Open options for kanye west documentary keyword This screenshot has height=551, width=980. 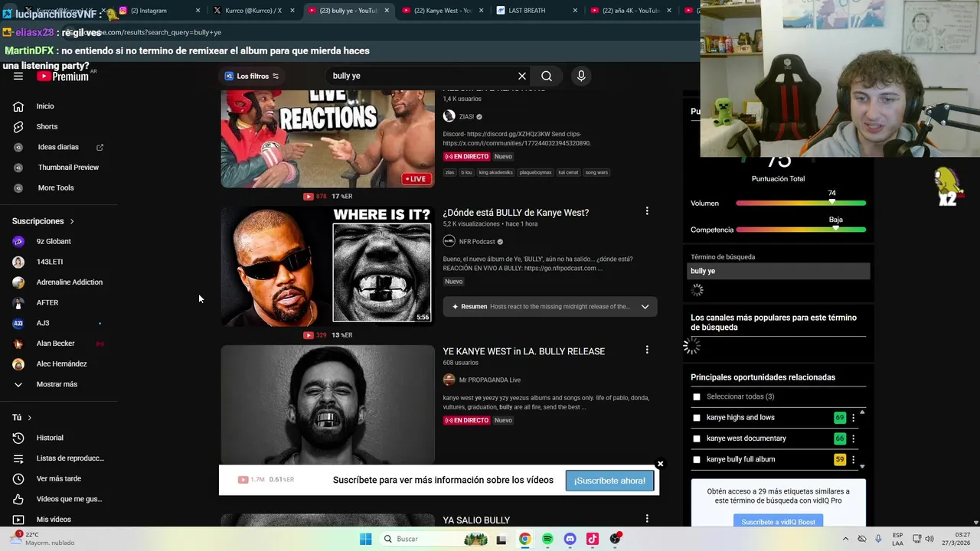(x=853, y=439)
